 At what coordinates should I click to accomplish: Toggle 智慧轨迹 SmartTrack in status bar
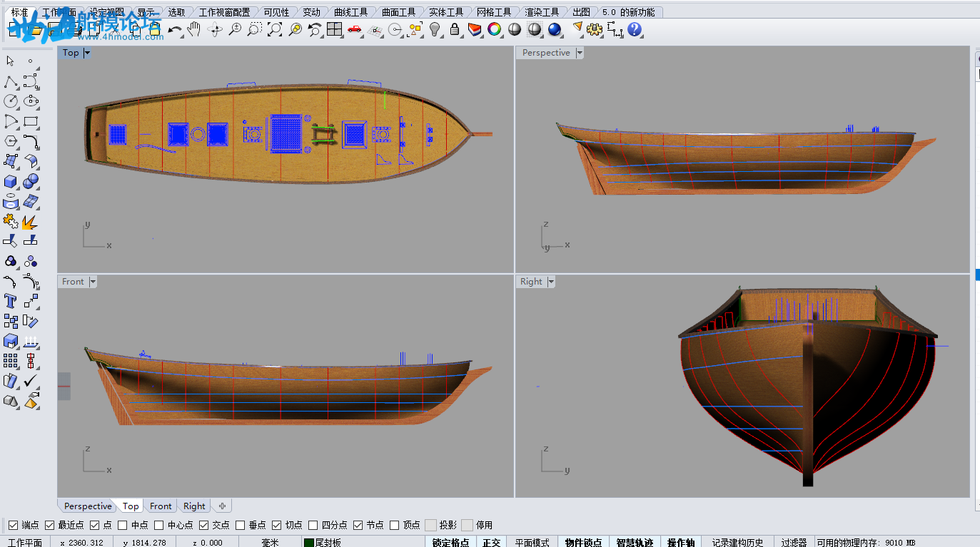pyautogui.click(x=635, y=543)
